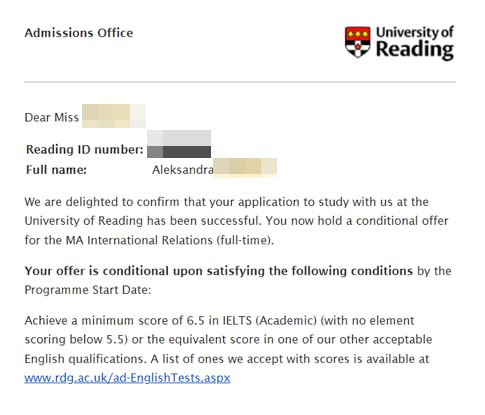Click the redacted Reading ID number value
This screenshot has height=415, width=485.
179,144
